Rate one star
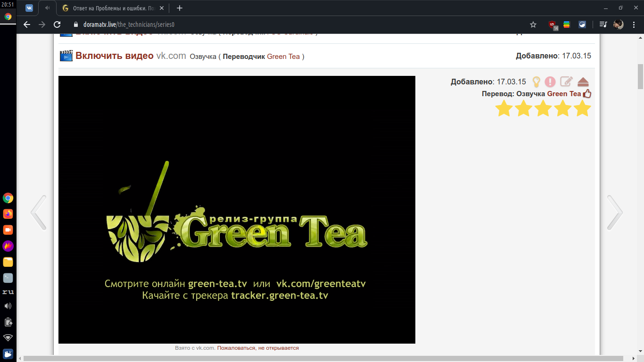 click(504, 108)
